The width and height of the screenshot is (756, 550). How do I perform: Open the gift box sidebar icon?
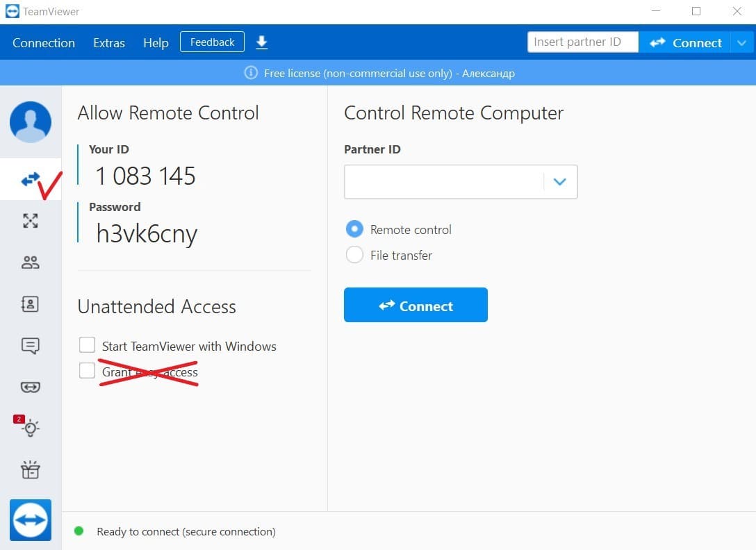click(x=31, y=469)
